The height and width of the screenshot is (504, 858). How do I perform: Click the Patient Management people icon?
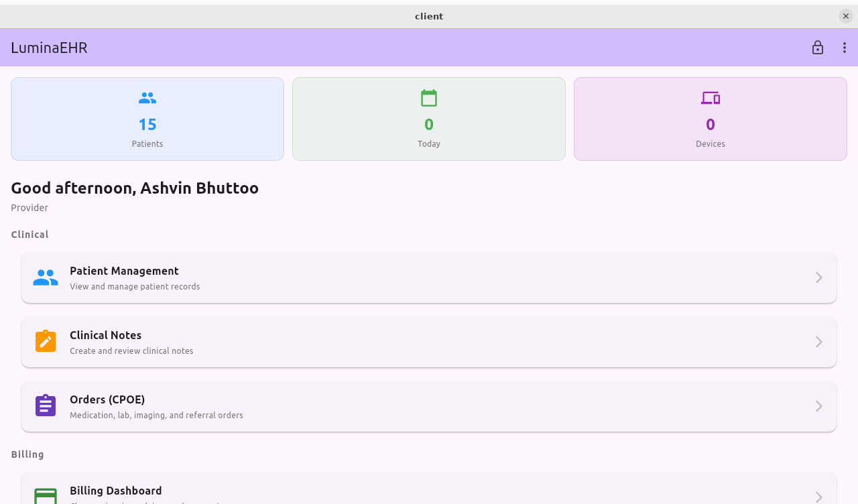[45, 277]
